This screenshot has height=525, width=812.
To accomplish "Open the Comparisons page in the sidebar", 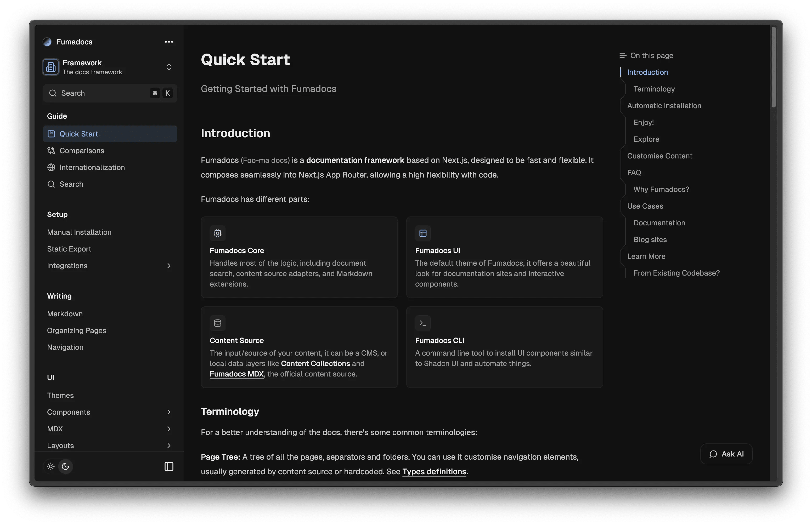I will coord(82,151).
